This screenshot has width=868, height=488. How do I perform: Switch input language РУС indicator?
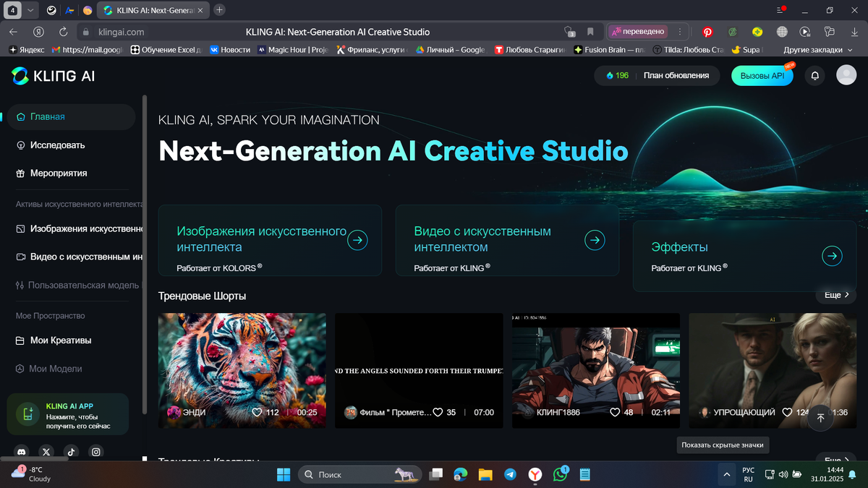(x=749, y=474)
